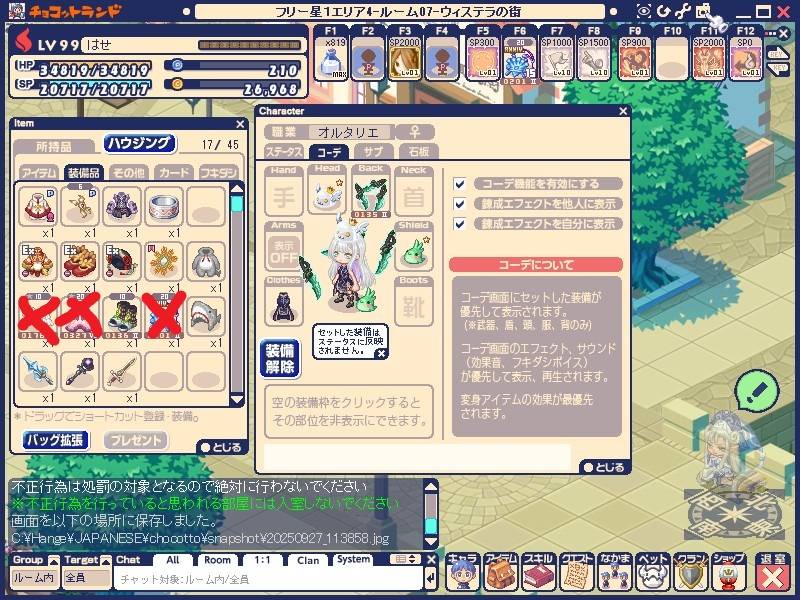Activate the F3 SP2000 skill slot
Screen dimensions: 800x600
pos(405,58)
